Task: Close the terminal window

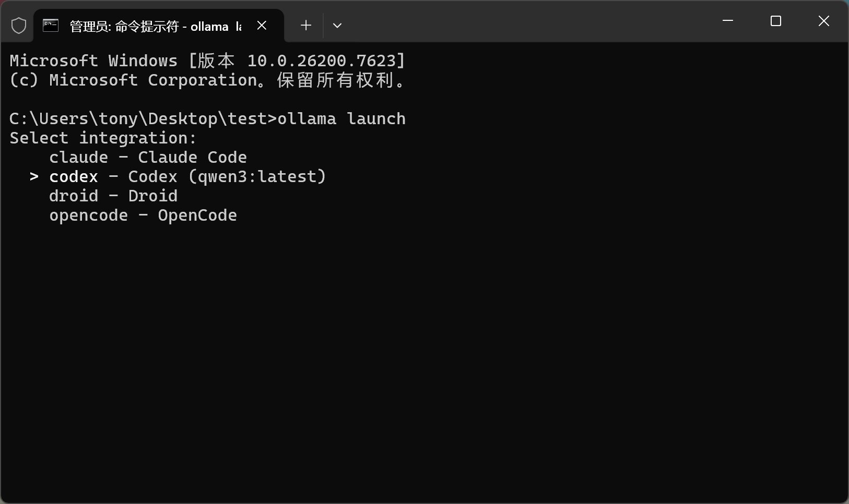Action: [x=824, y=21]
